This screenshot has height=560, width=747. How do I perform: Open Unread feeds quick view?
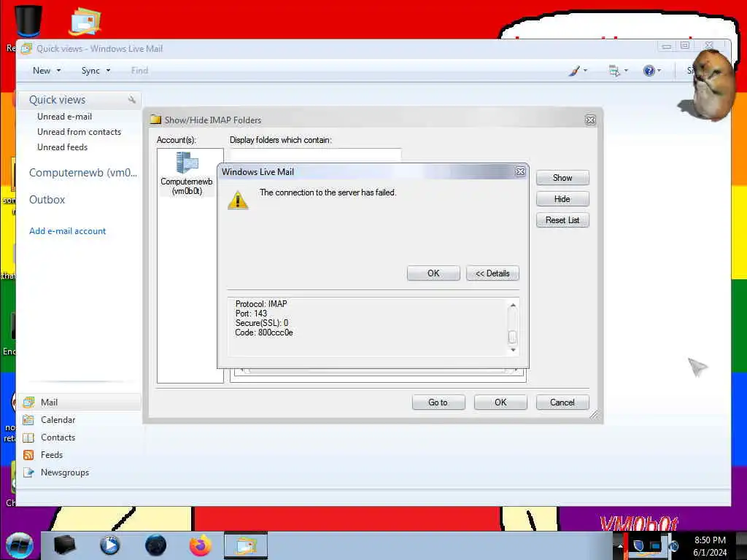(63, 147)
